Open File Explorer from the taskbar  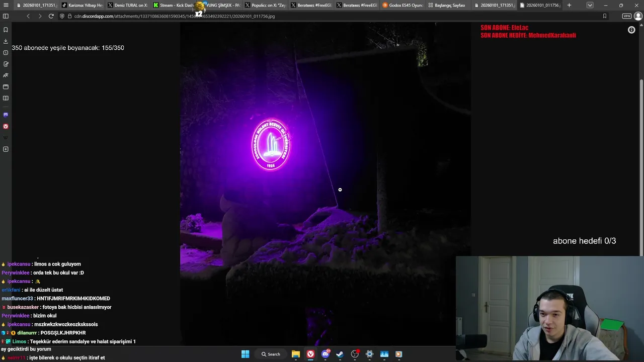pos(296,354)
